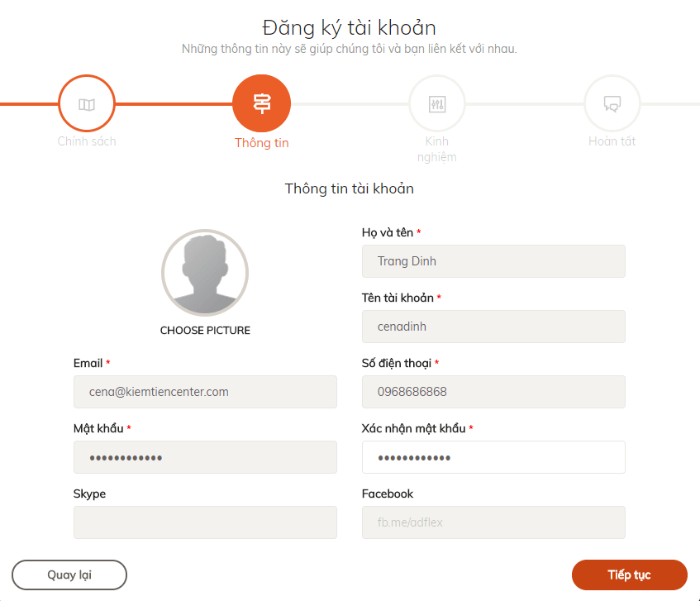The width and height of the screenshot is (700, 601).
Task: Select the Hoàn tất step label
Action: 612,141
